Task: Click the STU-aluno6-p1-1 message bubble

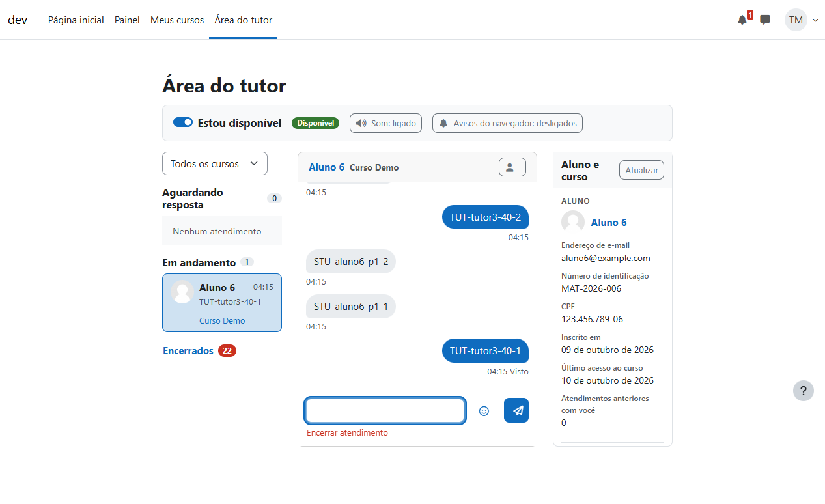Action: tap(351, 306)
